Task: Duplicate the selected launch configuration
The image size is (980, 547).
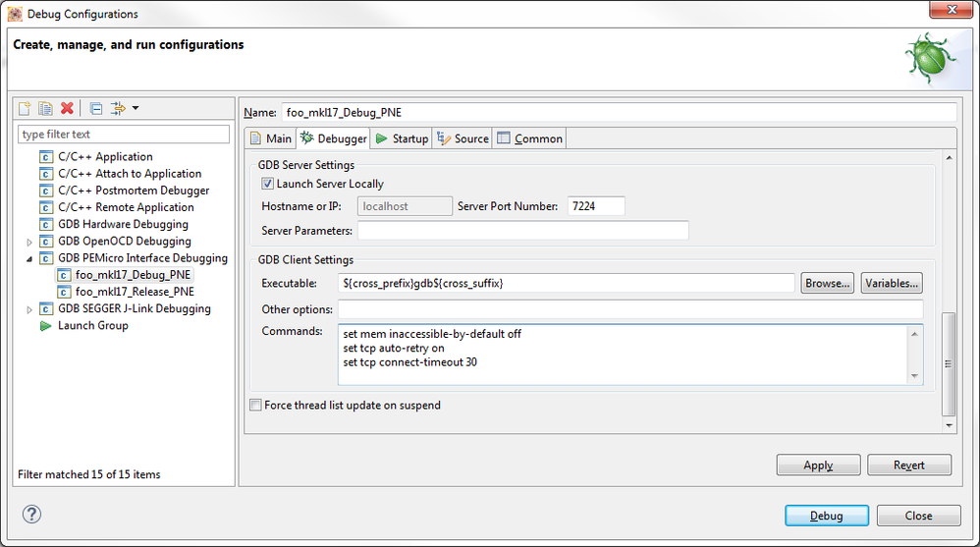Action: pos(45,109)
